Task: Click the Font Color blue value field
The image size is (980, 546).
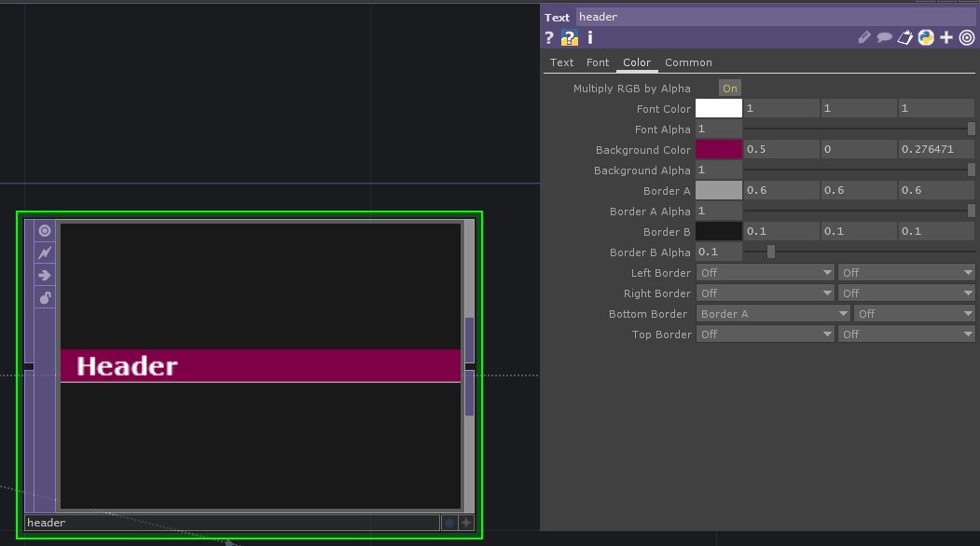Action: pos(935,109)
